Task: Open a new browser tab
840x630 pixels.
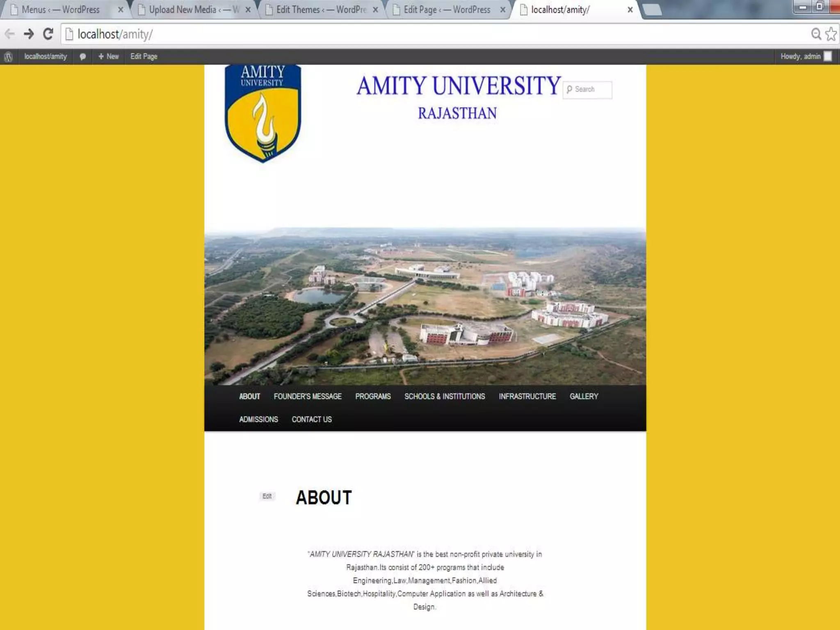Action: [x=652, y=10]
